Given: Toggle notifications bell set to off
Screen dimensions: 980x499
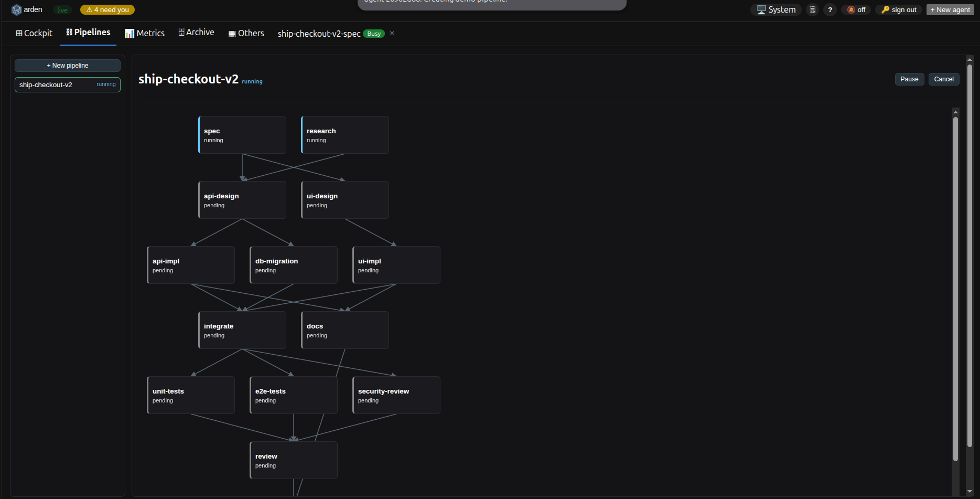Looking at the screenshot, I should [x=856, y=10].
